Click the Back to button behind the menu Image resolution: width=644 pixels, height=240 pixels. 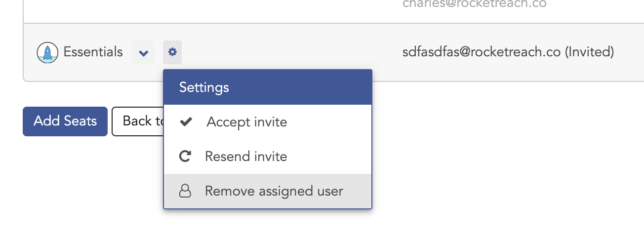pos(138,121)
